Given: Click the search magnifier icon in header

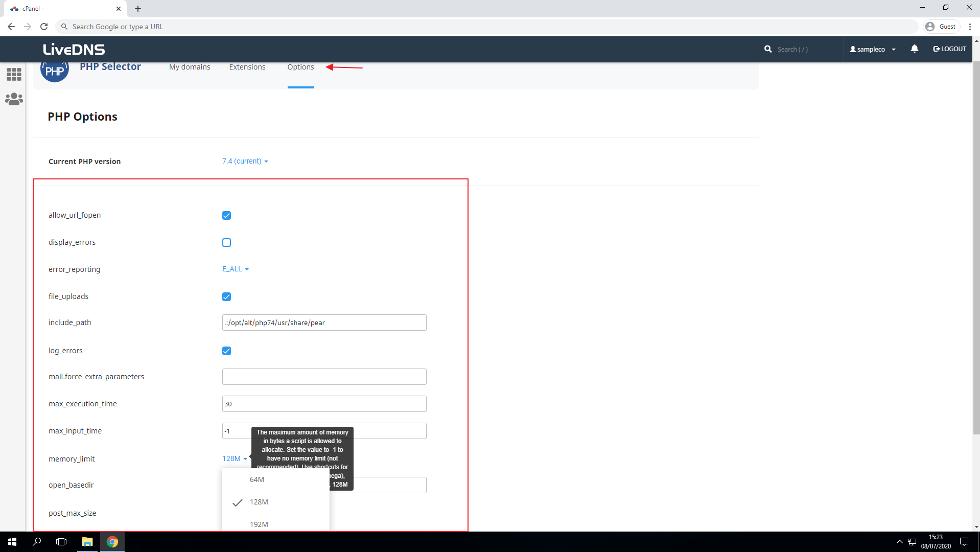Looking at the screenshot, I should (x=768, y=49).
